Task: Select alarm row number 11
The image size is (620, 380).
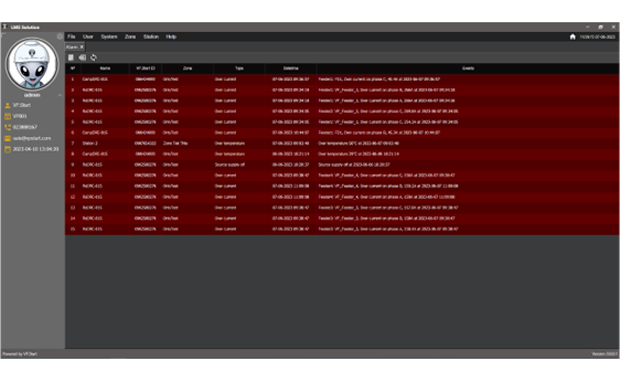Action: 342,186
